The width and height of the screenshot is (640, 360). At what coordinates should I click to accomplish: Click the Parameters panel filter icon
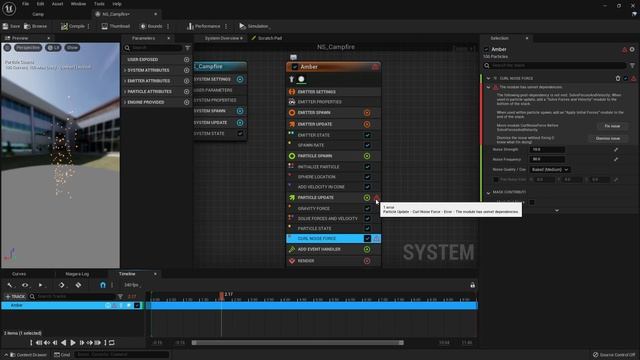point(188,48)
